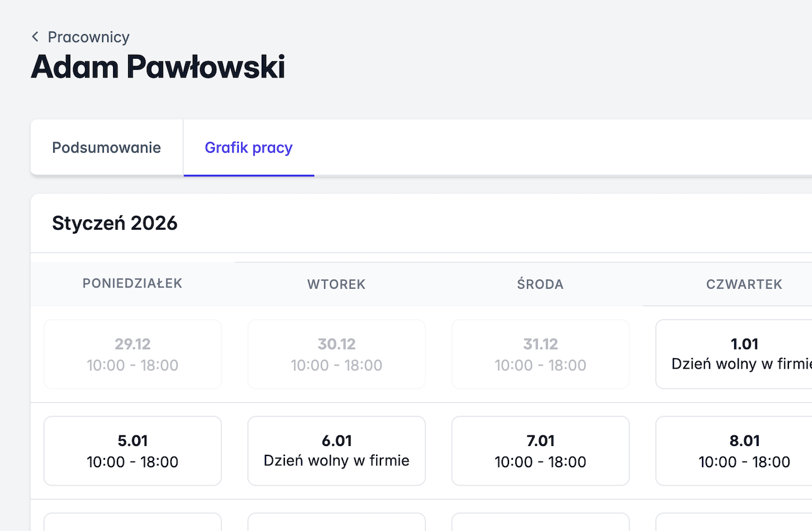Screen dimensions: 812x531
Task: Open the 30.12 schedule day card
Action: click(x=337, y=354)
